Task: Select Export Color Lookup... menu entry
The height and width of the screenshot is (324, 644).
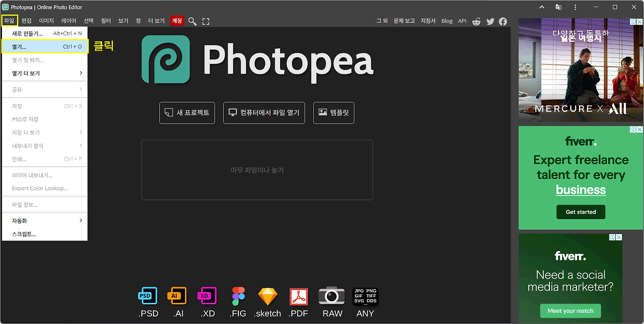Action: pos(45,188)
